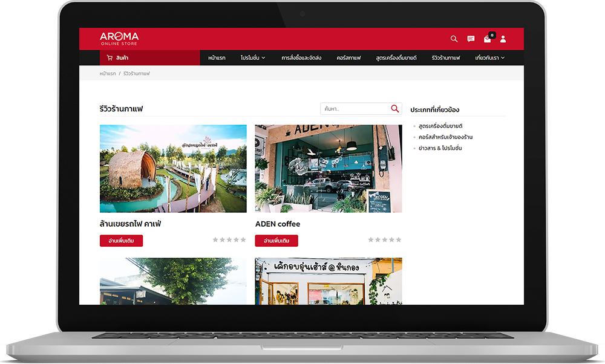
Task: Click the Aroma Online Store logo
Action: tap(119, 39)
